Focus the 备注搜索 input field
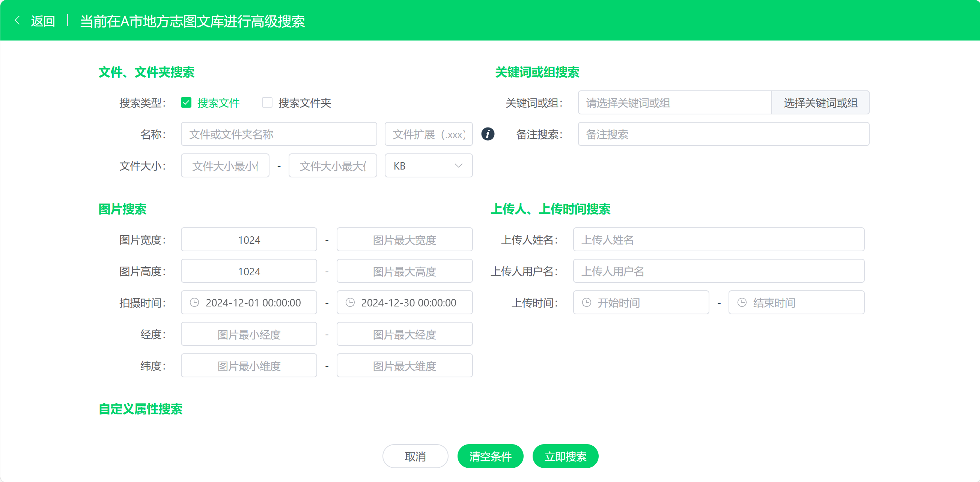980x482 pixels. pyautogui.click(x=724, y=134)
